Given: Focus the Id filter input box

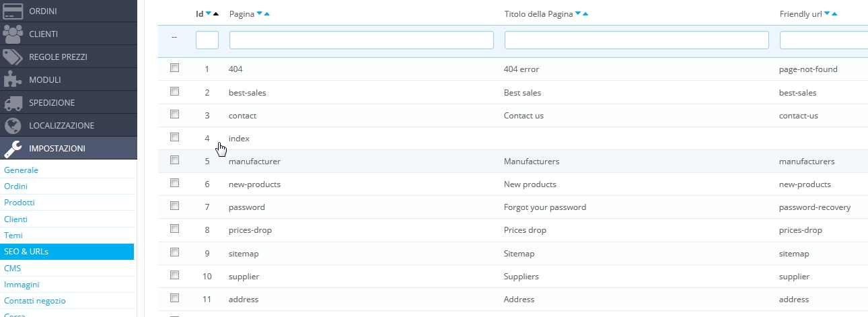Looking at the screenshot, I should (207, 40).
